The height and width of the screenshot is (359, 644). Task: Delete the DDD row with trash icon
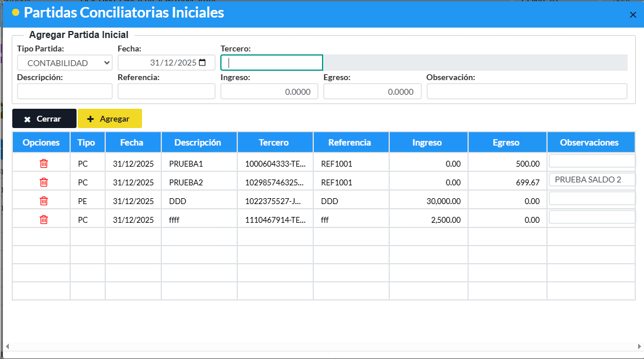point(43,201)
